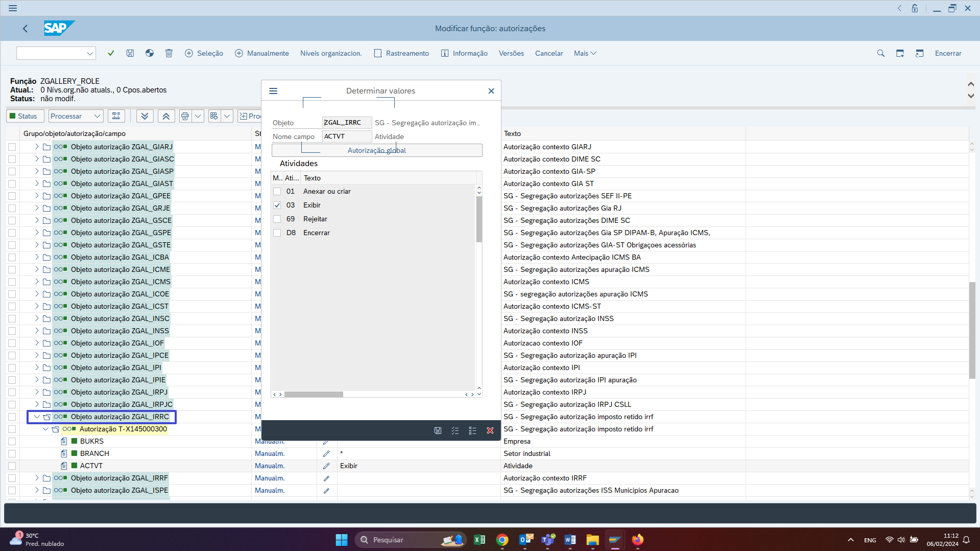Click the Status button
Viewport: 980px width, 551px height.
click(x=25, y=116)
